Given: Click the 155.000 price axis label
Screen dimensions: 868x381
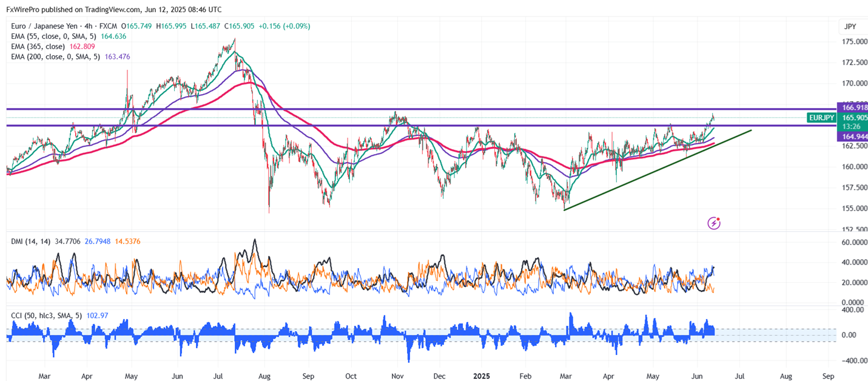Looking at the screenshot, I should coord(853,209).
